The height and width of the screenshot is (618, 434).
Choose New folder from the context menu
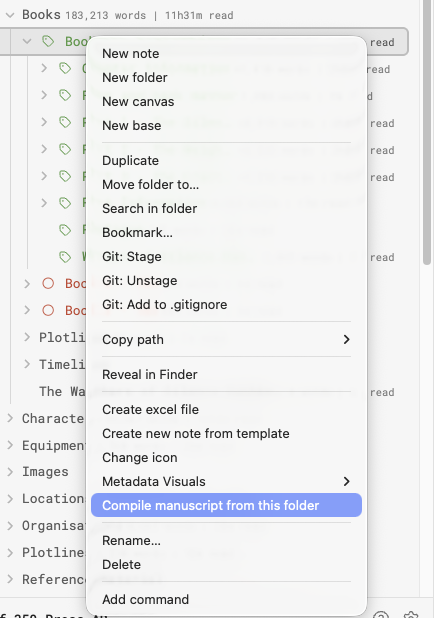[226, 78]
